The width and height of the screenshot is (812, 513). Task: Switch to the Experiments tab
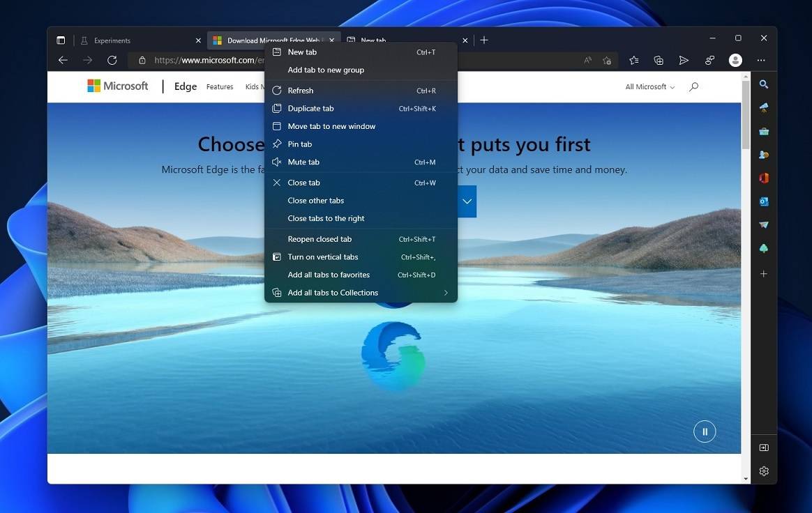(x=113, y=40)
